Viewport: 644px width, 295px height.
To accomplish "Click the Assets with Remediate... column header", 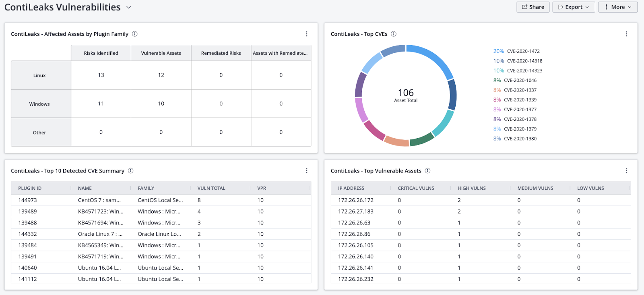I will (281, 53).
